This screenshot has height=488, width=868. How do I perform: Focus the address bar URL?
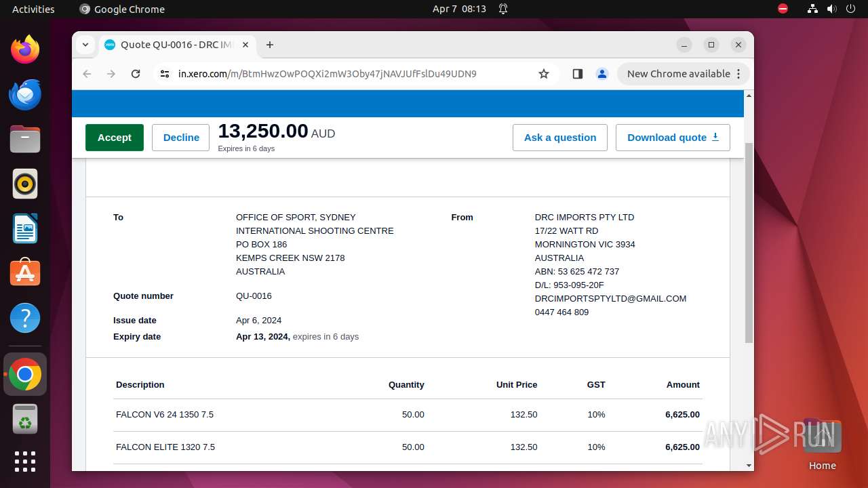[328, 74]
